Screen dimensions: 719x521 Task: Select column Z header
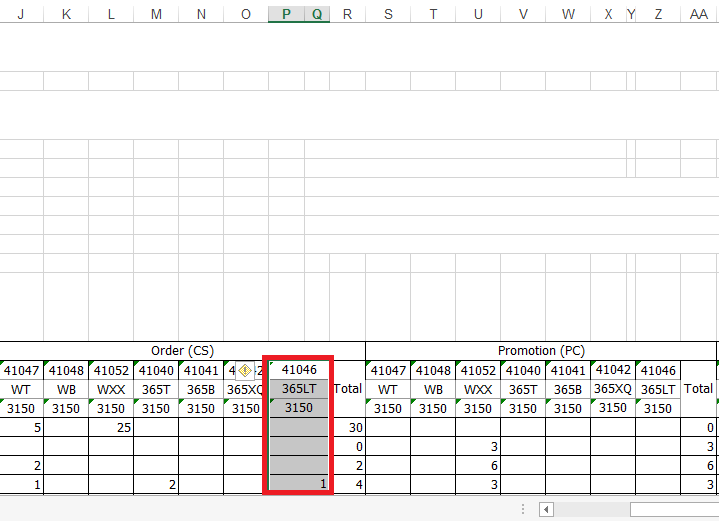pos(658,14)
